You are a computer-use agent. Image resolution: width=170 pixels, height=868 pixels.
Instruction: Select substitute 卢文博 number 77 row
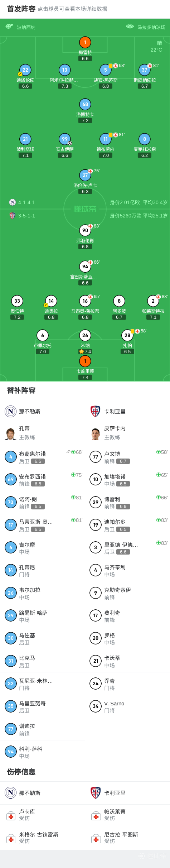tap(127, 457)
